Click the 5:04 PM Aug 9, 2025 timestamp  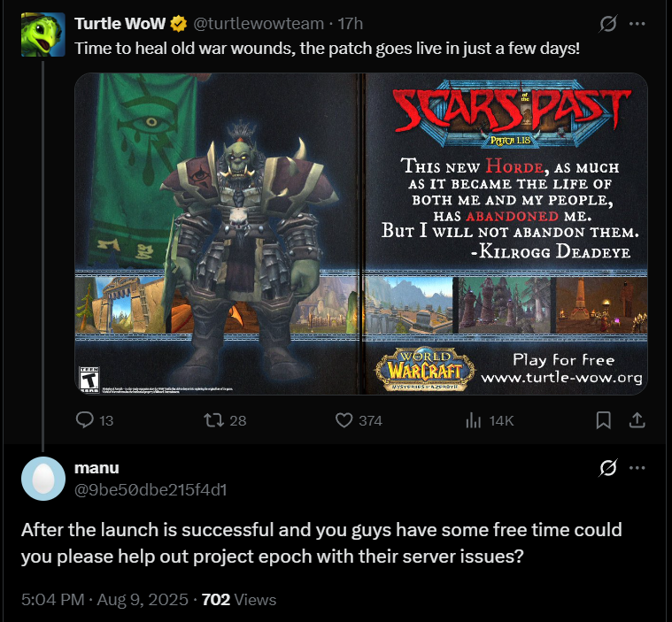pos(105,599)
